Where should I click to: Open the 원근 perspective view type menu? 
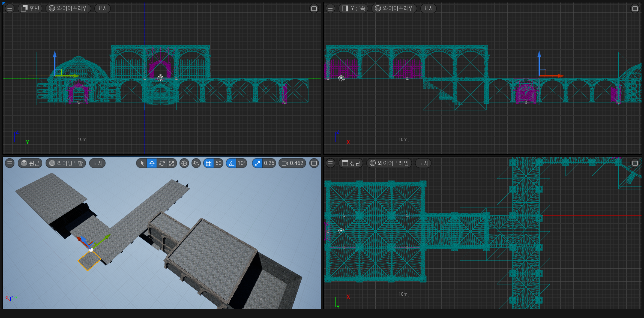30,163
